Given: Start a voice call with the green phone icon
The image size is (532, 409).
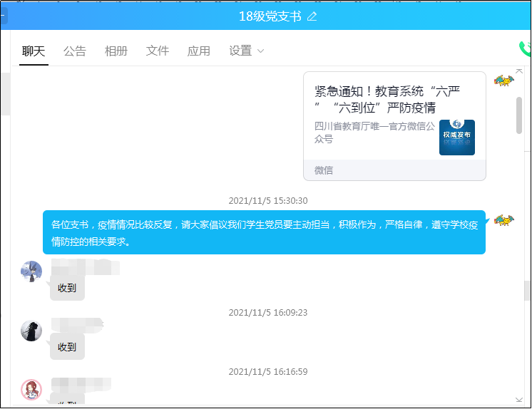Looking at the screenshot, I should coord(526,48).
